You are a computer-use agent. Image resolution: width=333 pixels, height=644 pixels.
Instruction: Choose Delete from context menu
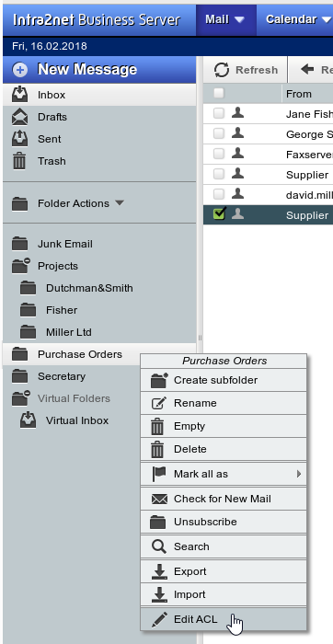tap(224, 449)
